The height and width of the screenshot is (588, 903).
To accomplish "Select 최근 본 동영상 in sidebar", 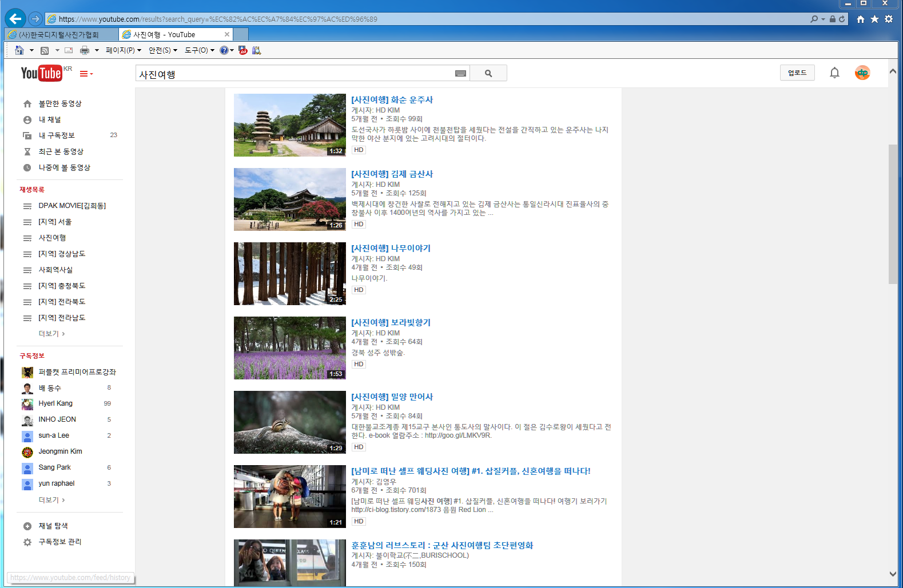I will point(61,151).
